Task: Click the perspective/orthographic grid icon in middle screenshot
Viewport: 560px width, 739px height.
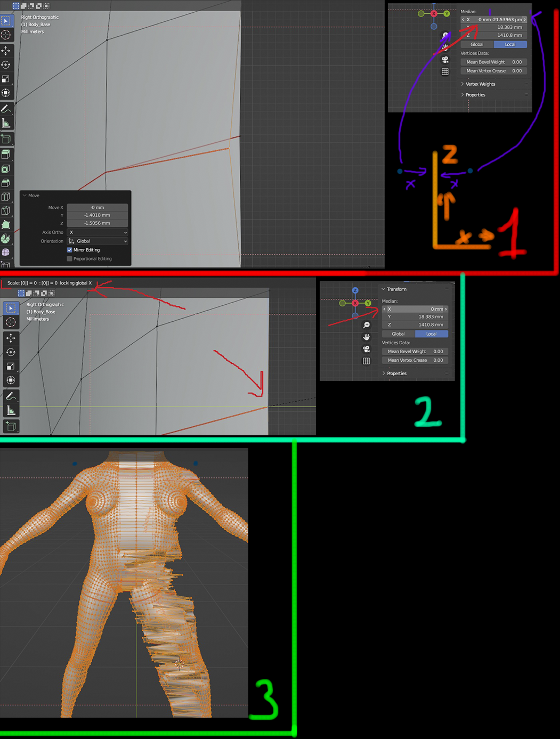Action: click(367, 361)
